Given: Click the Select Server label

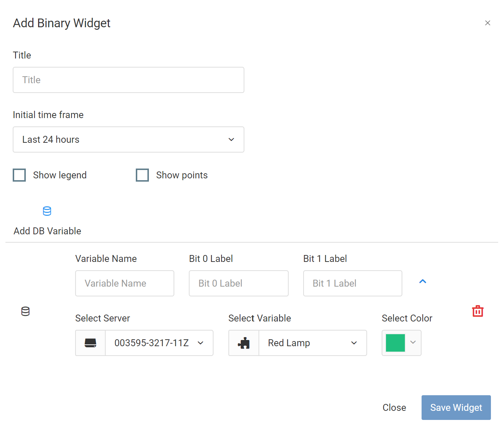Looking at the screenshot, I should pos(103,318).
